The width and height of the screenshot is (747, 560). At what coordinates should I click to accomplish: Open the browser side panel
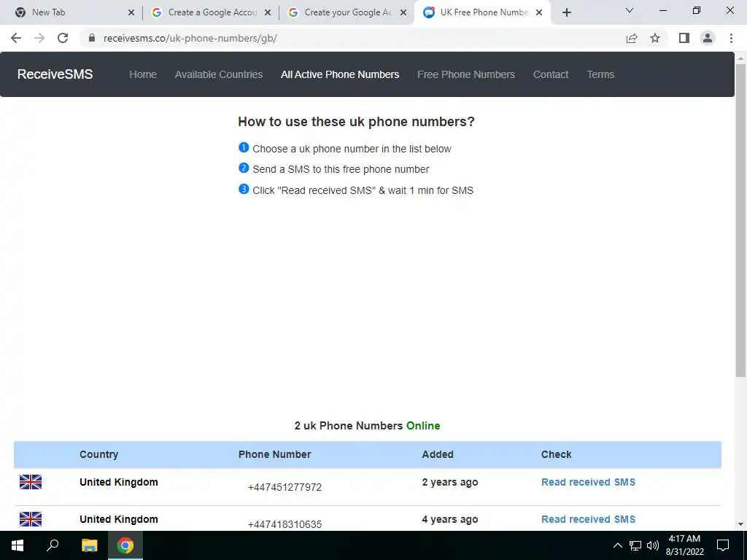[684, 38]
